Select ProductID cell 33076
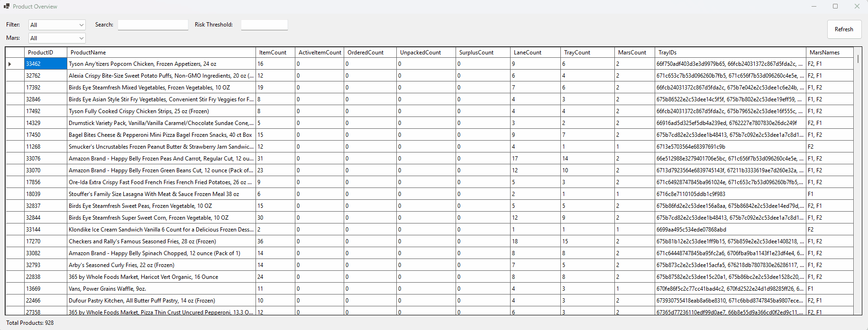868x330 pixels. (46, 159)
